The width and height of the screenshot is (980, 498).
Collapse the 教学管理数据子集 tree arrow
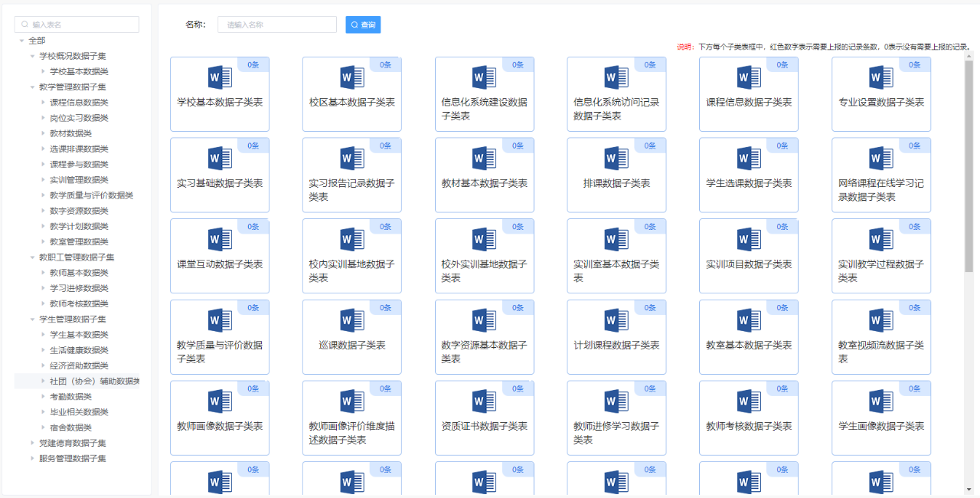click(x=32, y=87)
